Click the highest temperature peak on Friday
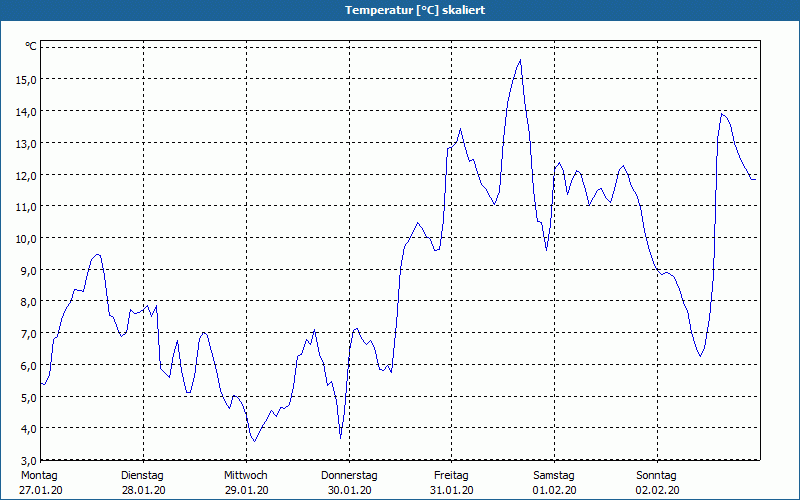This screenshot has width=800, height=500. [x=520, y=60]
